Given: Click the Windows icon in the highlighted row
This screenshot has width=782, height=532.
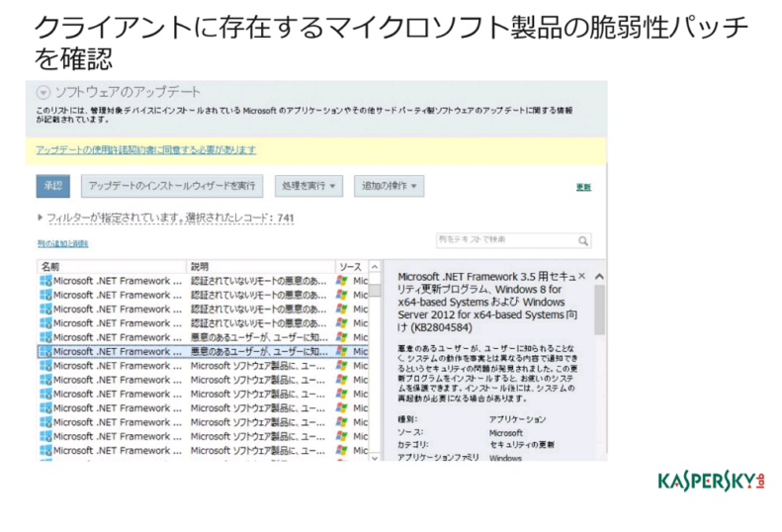Looking at the screenshot, I should tap(45, 352).
